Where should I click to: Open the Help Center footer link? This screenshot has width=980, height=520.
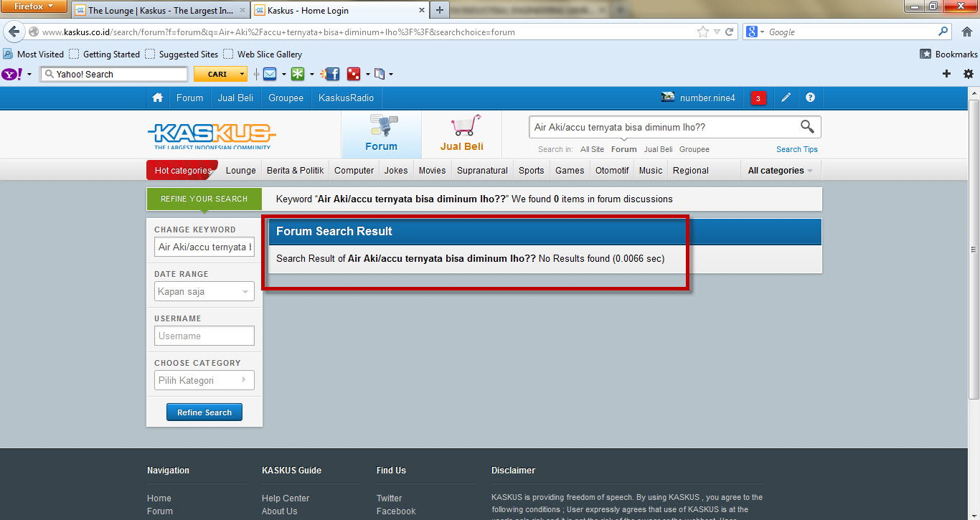coord(286,498)
